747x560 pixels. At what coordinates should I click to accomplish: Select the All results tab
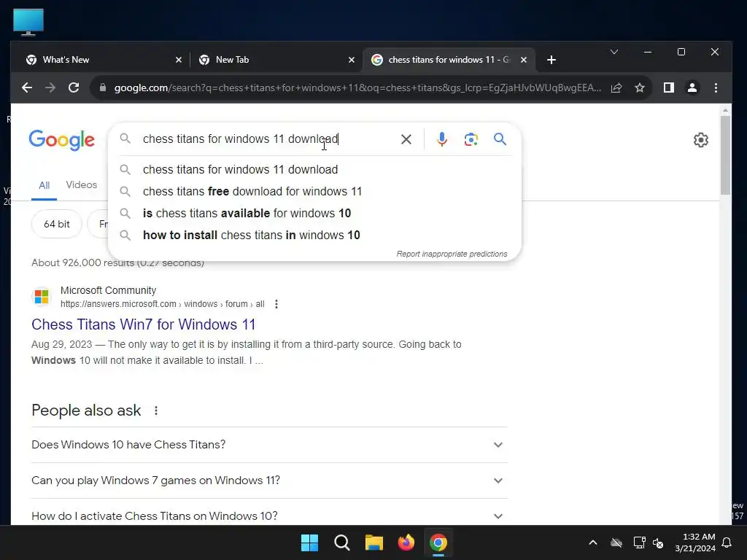click(x=44, y=185)
